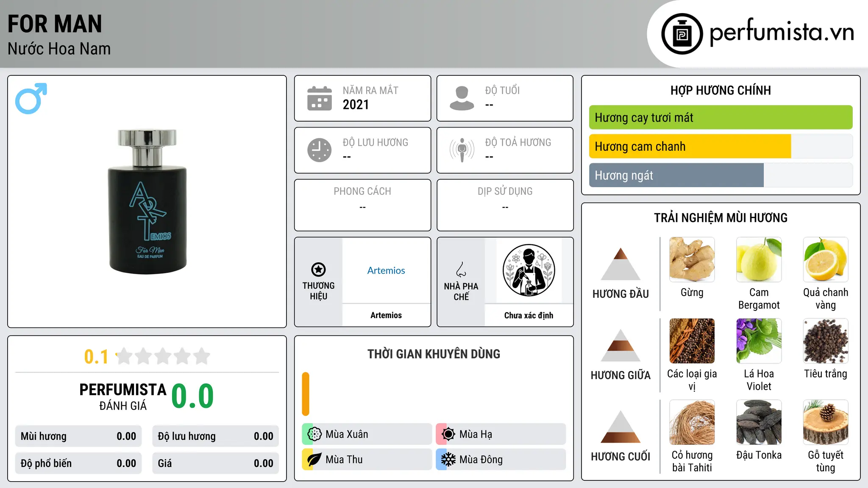Click the Mùi hương 0.00 score row
This screenshot has width=868, height=488.
coord(78,436)
